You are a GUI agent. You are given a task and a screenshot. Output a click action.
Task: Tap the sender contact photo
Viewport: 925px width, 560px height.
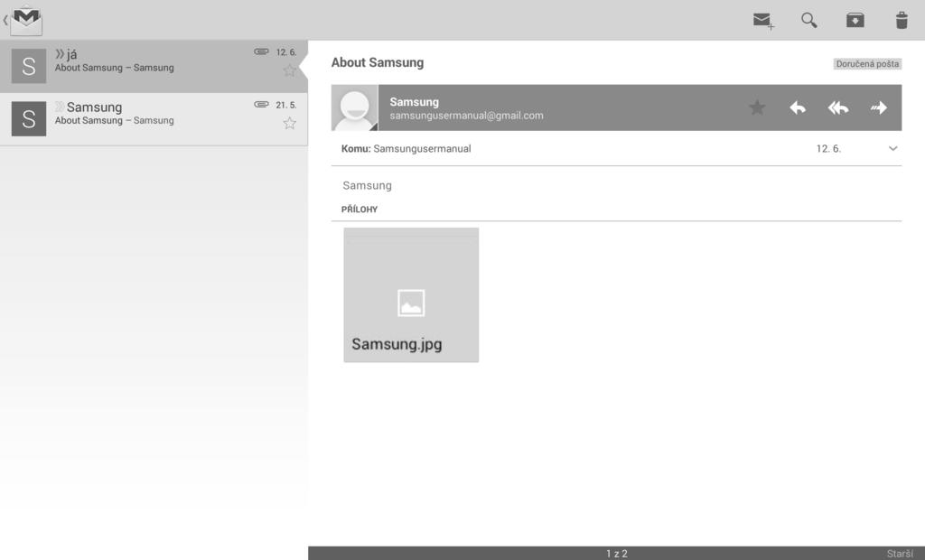(354, 107)
